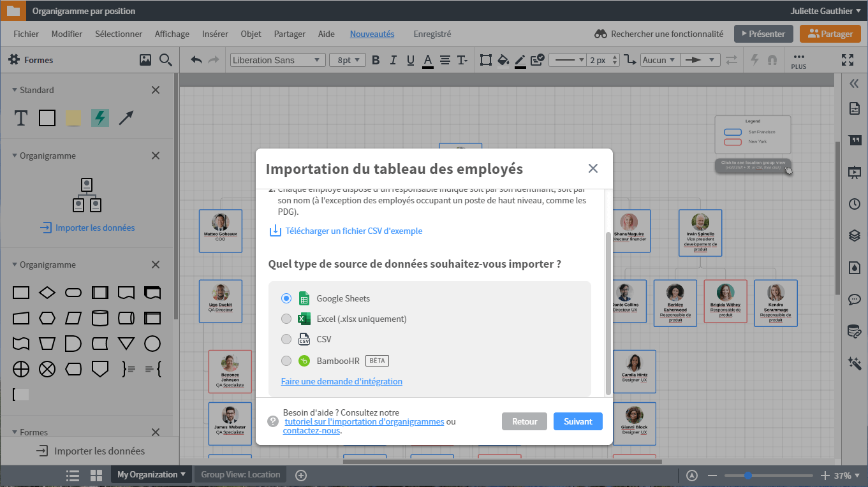Select the shape search magnifier
The width and height of the screenshot is (868, 487).
click(165, 59)
